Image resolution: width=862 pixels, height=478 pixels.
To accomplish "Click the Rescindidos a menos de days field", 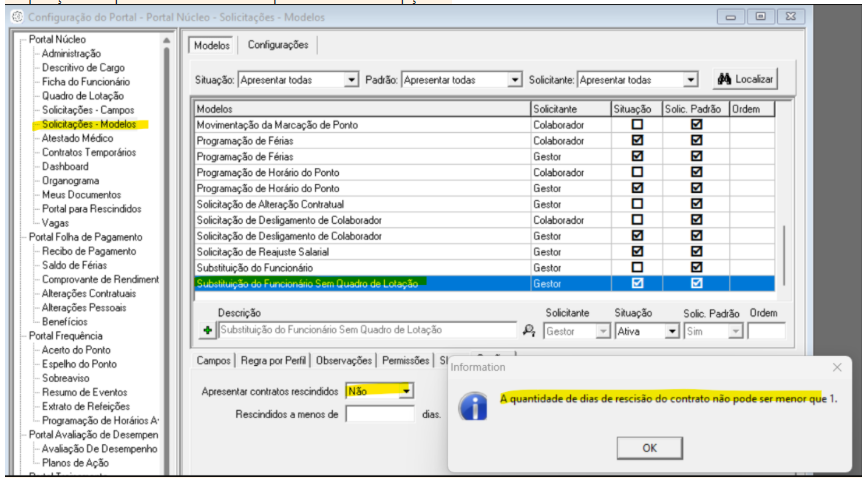I will 379,414.
